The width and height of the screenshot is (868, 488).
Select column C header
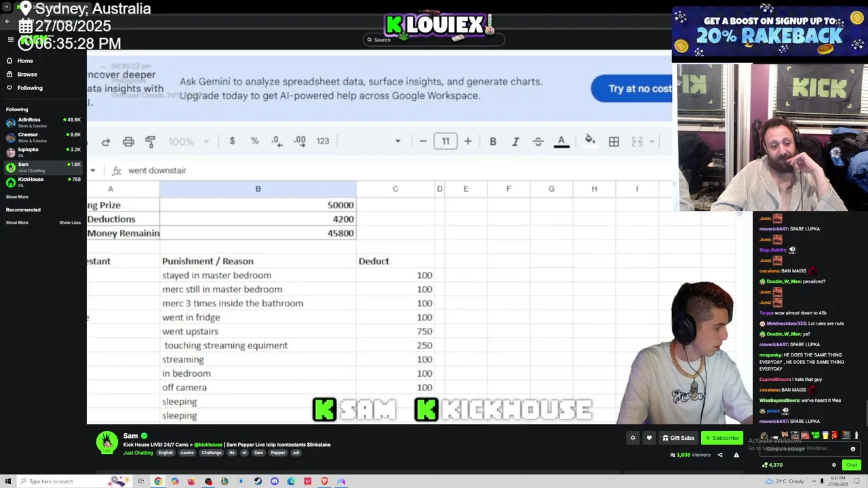[x=395, y=188]
